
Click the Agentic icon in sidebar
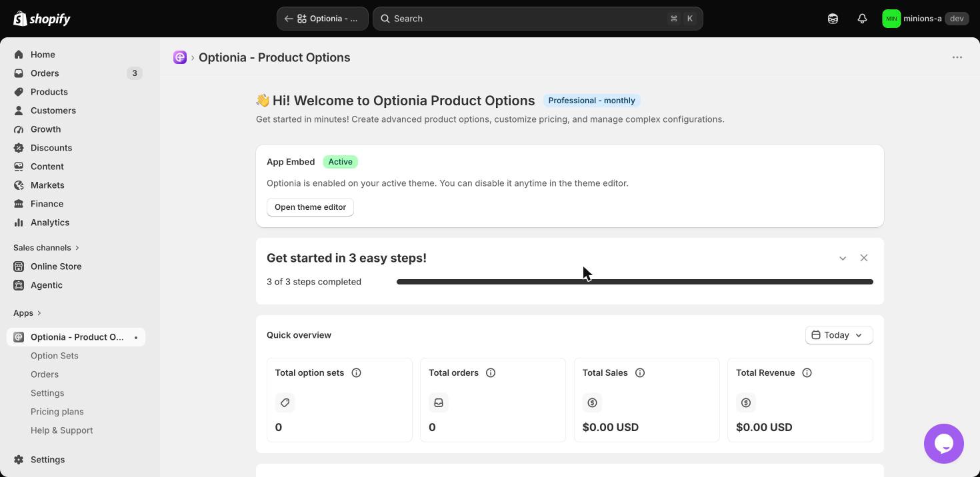(19, 285)
